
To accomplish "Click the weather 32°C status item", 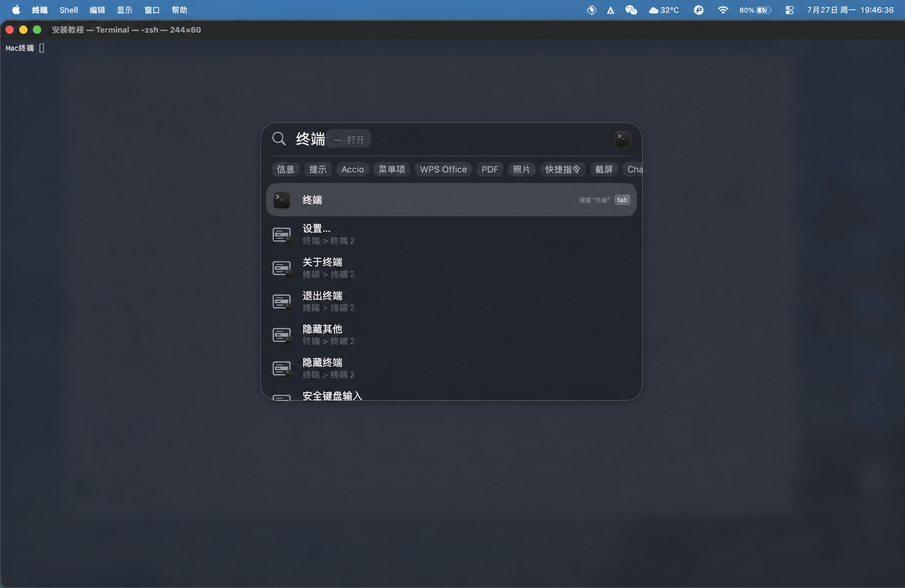I will tap(664, 10).
